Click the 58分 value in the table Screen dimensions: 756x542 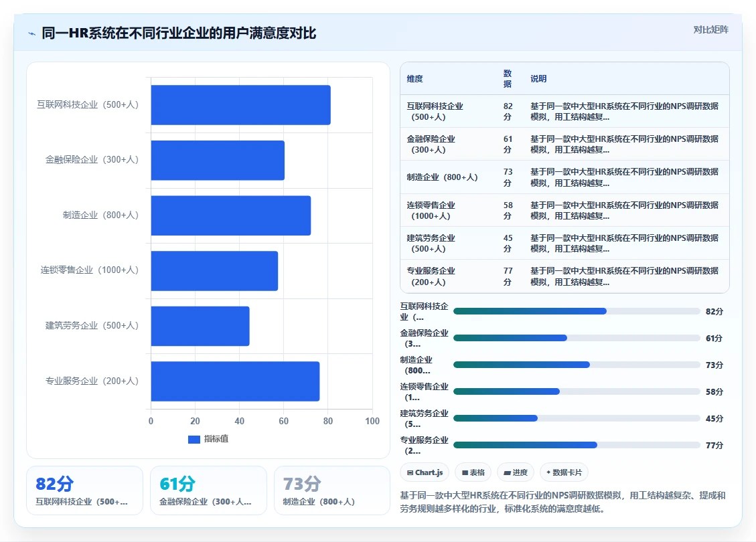[508, 211]
